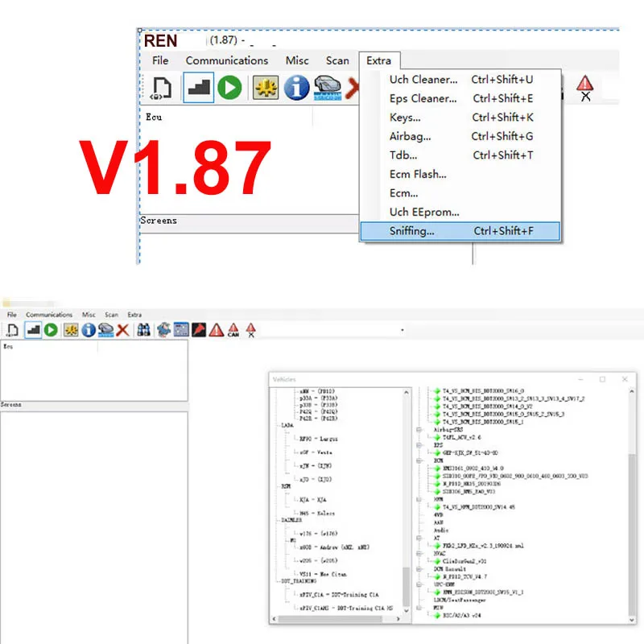Screen dimensions: 644x644
Task: Select VS11 - New Citan vehicle
Action: click(x=323, y=574)
